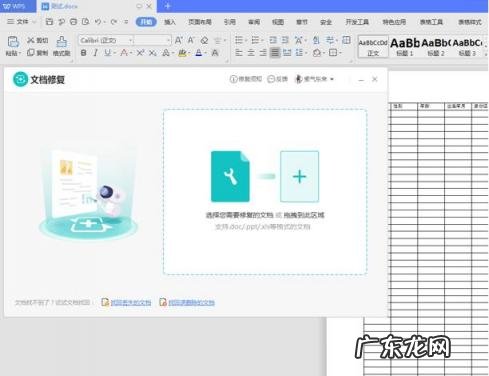
Task: Click the printer icon in quick toolbar
Action: click(x=73, y=22)
